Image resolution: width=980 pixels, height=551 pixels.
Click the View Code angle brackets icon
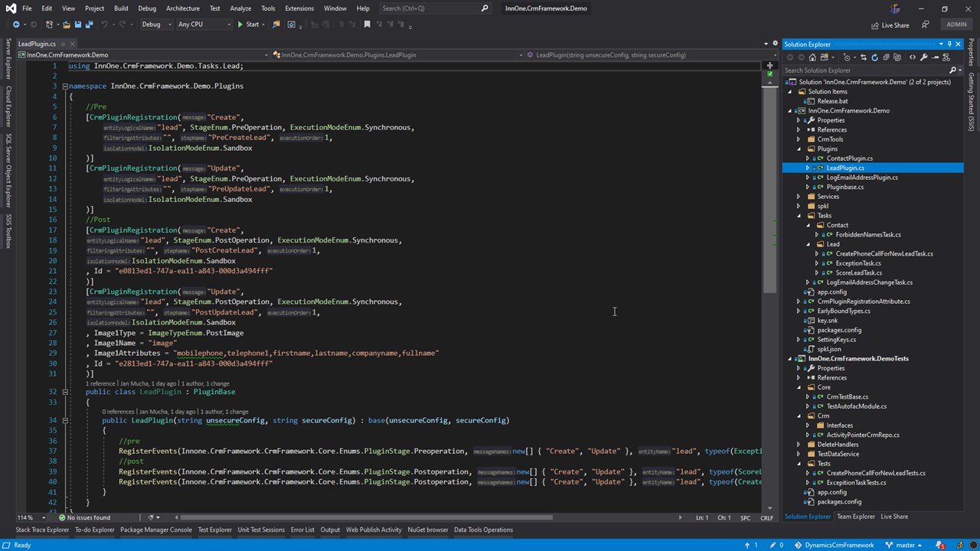[x=913, y=57]
